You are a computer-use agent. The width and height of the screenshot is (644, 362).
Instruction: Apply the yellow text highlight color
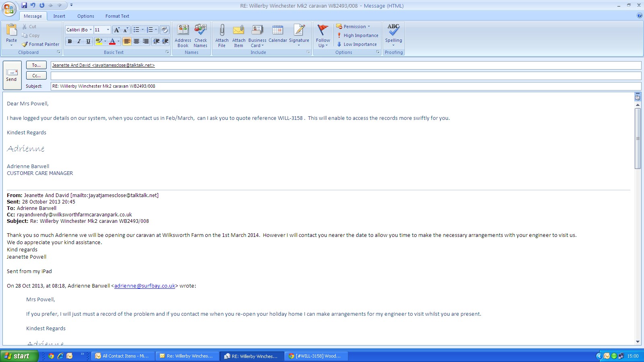pos(99,41)
